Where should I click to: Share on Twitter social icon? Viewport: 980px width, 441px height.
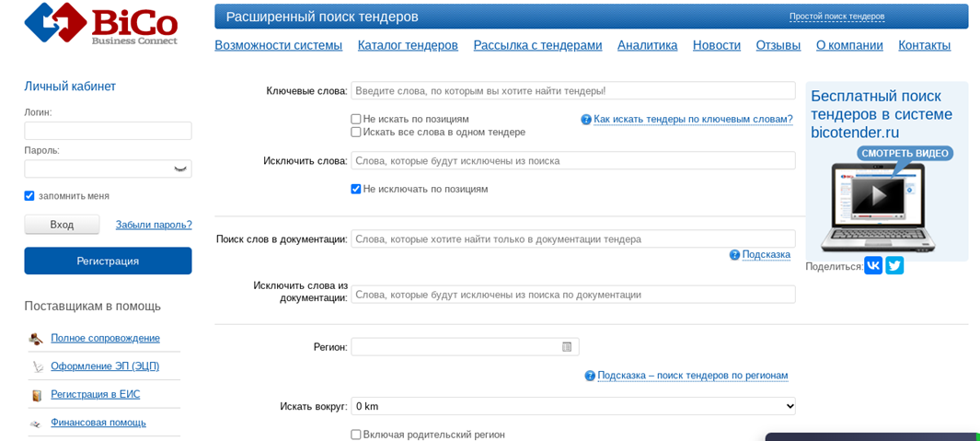coord(894,266)
